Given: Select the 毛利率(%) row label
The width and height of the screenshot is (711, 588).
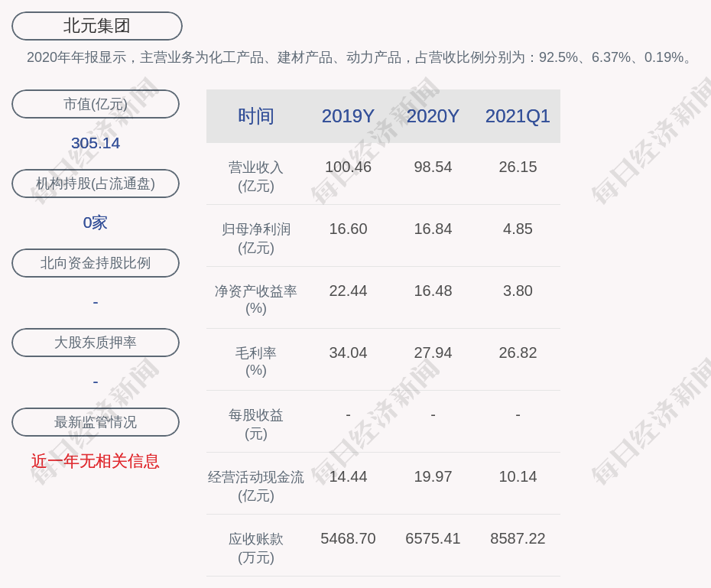Looking at the screenshot, I should 255,361.
